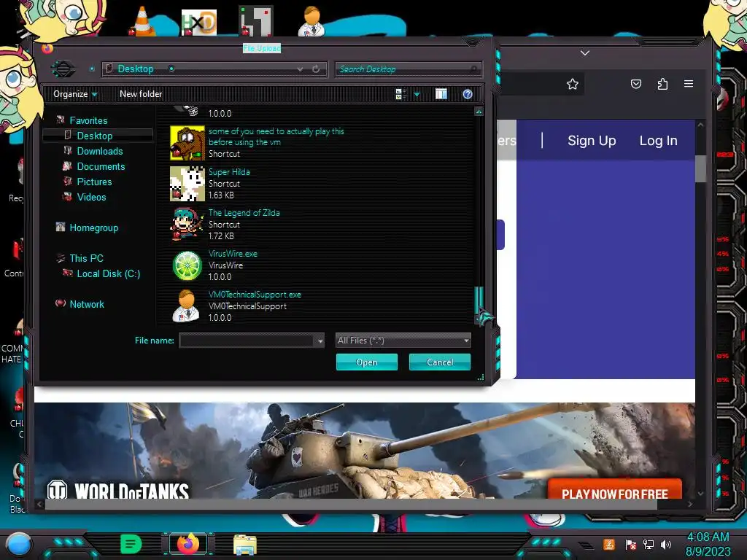Click the Open button
Viewport: 747px width, 560px height.
pos(366,362)
